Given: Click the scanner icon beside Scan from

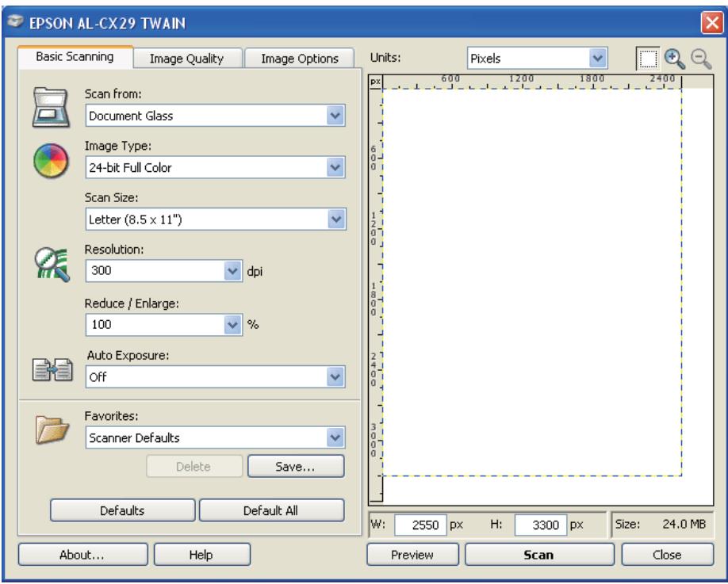Looking at the screenshot, I should coord(51,108).
